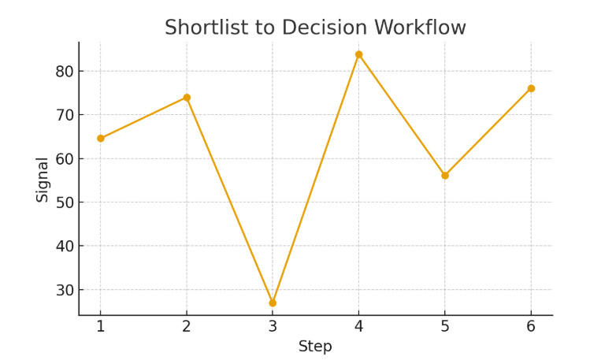This screenshot has width=590, height=364.
Task: Click x-axis tick label 1
Action: click(x=101, y=327)
